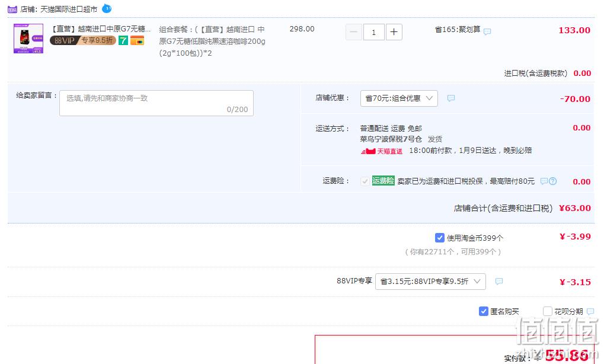Viewport: 604px width, 364px height.
Task: Click the question mark help icon for 运费险
Action: click(x=553, y=181)
